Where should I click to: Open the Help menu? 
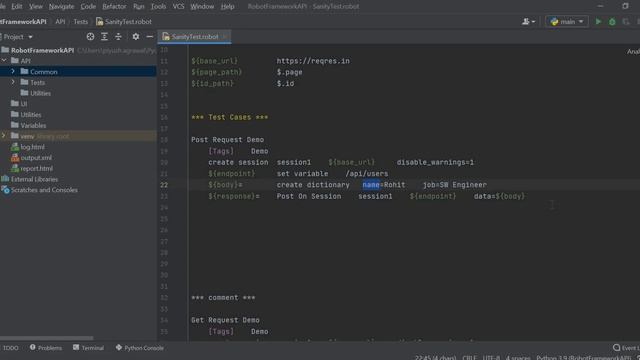[x=227, y=7]
